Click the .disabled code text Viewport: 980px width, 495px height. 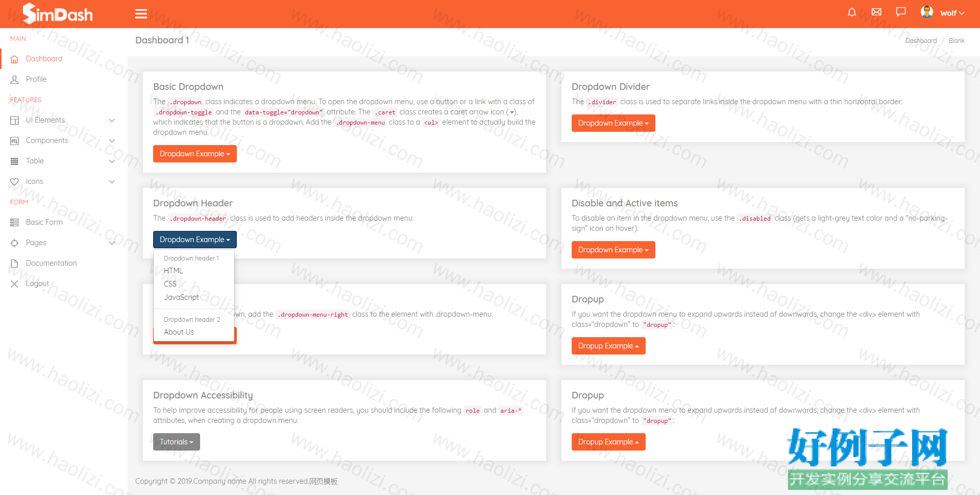point(755,219)
